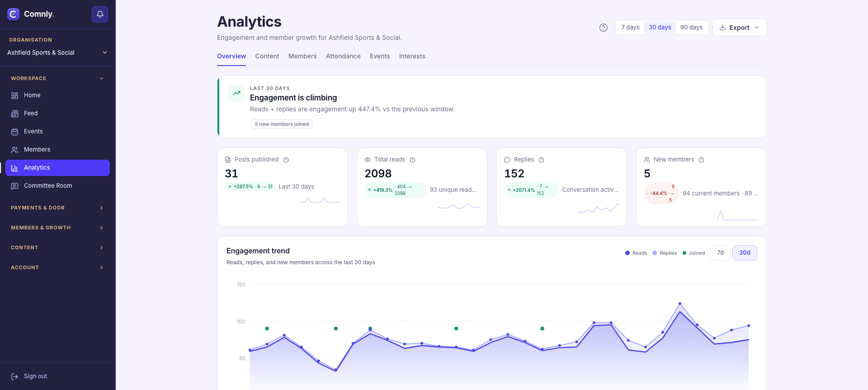The height and width of the screenshot is (390, 868).
Task: Collapse the Workspace section
Action: coord(57,78)
